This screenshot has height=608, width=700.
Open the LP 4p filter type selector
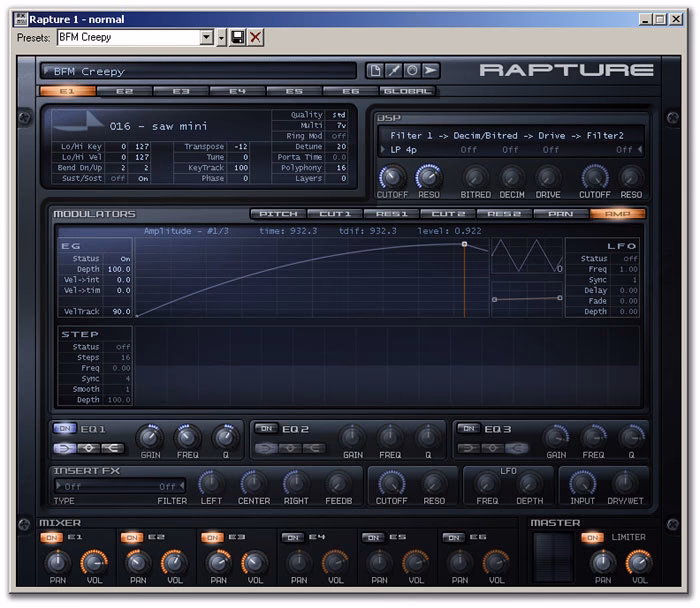tap(404, 150)
